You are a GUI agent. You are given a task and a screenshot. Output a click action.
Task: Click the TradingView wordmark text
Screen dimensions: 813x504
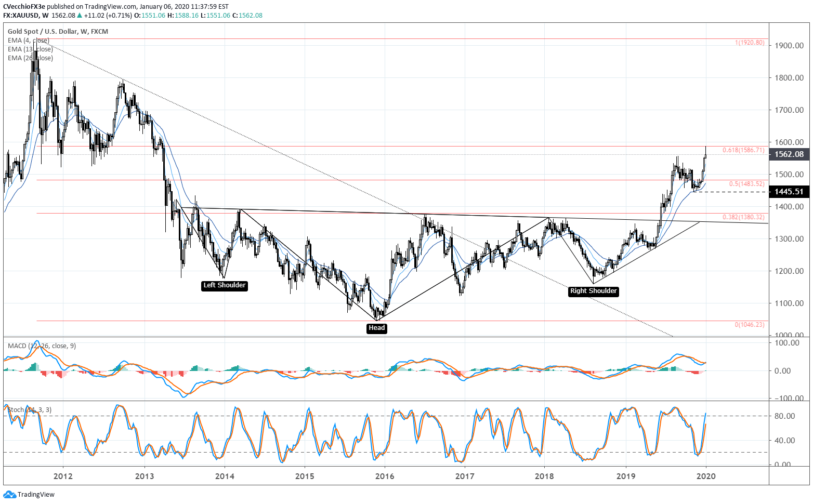[36, 495]
